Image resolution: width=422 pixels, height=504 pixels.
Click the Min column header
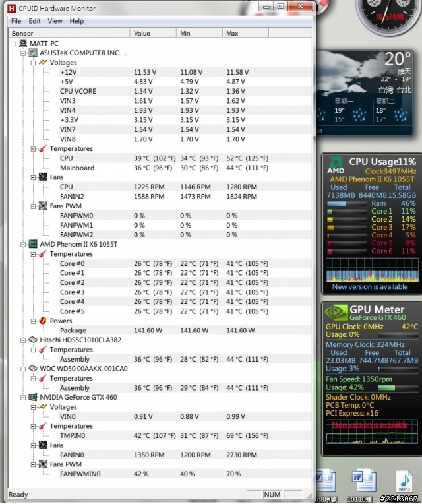point(199,33)
